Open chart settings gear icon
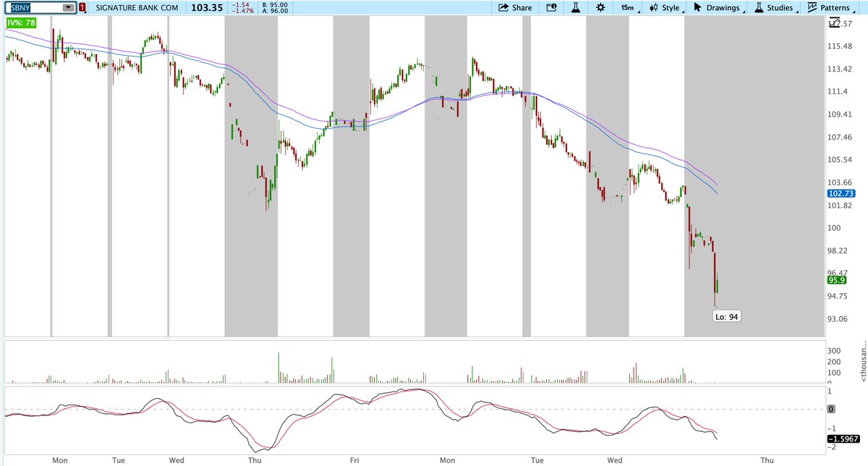 pos(600,8)
